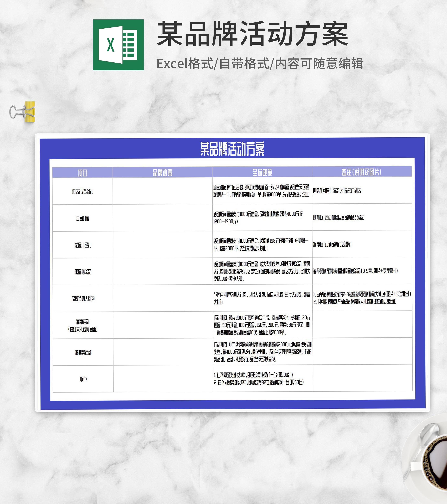Image resolution: width=447 pixels, height=504 pixels.
Task: Select the 定金升值 project cell
Action: click(82, 218)
